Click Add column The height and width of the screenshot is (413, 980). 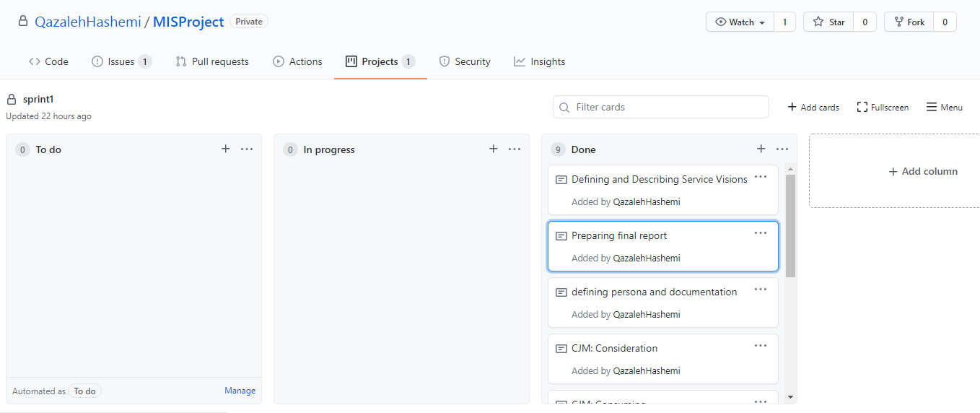923,171
